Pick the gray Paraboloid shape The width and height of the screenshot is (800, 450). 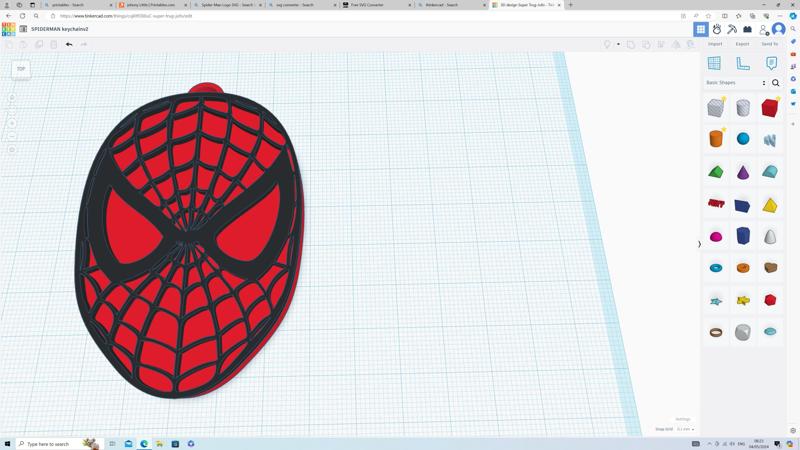click(x=770, y=236)
